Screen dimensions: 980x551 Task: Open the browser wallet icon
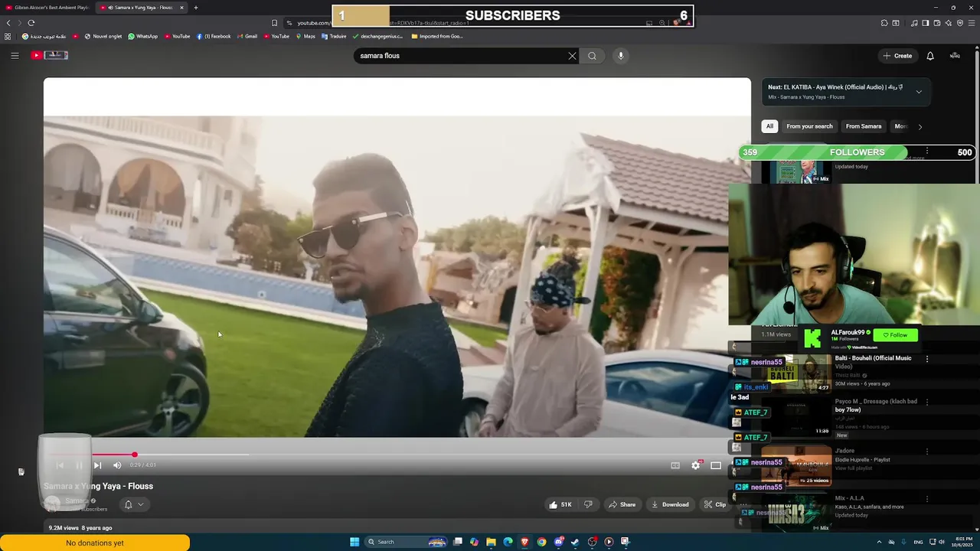click(937, 23)
